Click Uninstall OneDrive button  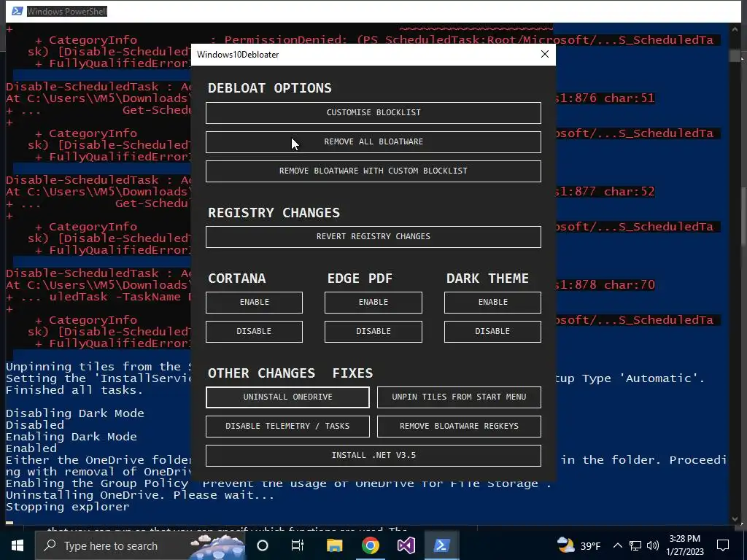coord(287,397)
